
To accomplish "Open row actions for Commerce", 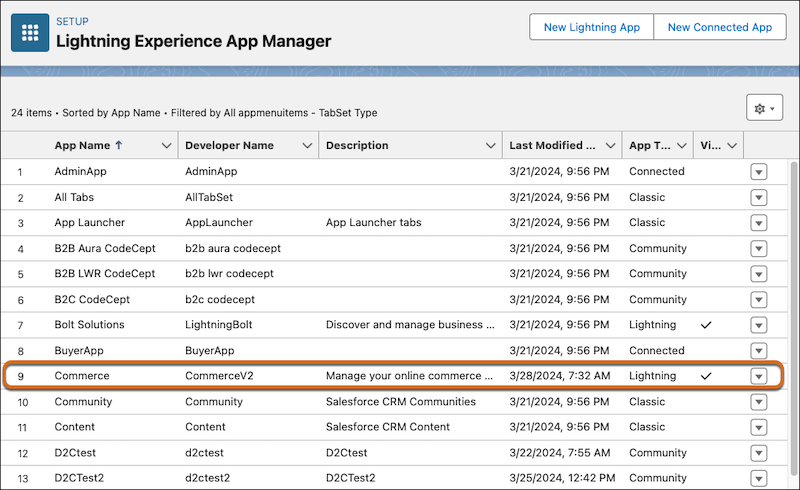I will [759, 376].
